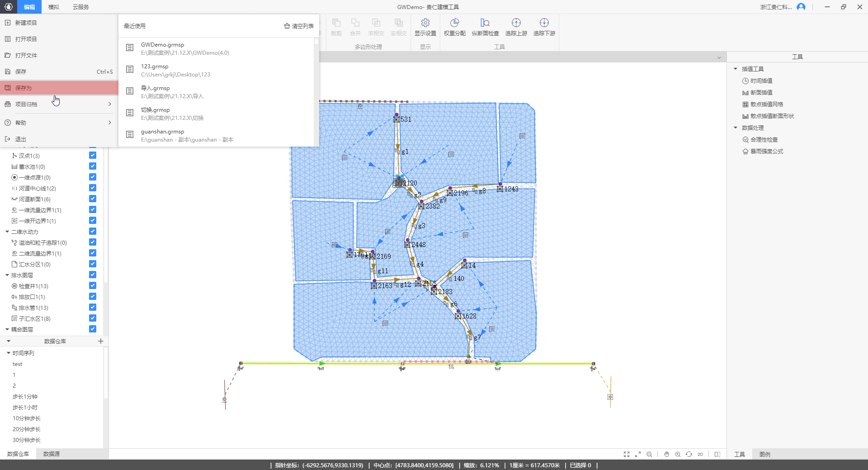Click the polygon crop (裁剪) icon

coord(336,23)
